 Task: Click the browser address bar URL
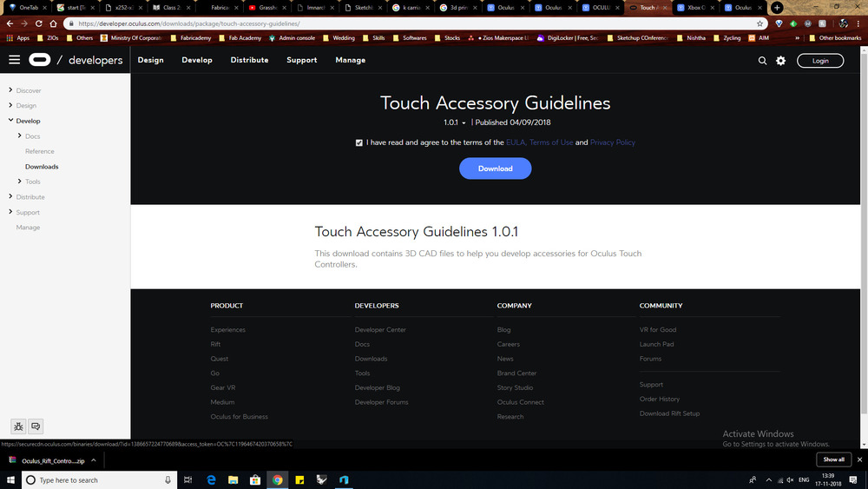pos(188,23)
